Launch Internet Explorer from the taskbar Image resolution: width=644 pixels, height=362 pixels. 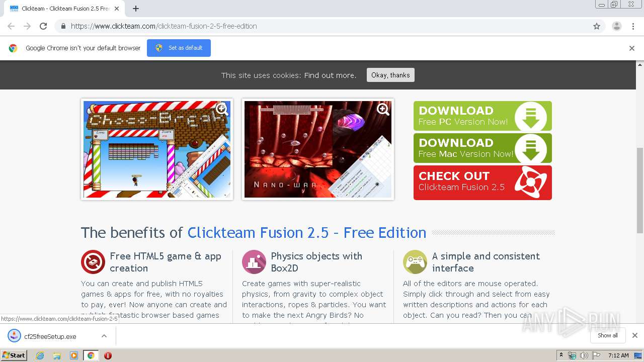pos(40,355)
